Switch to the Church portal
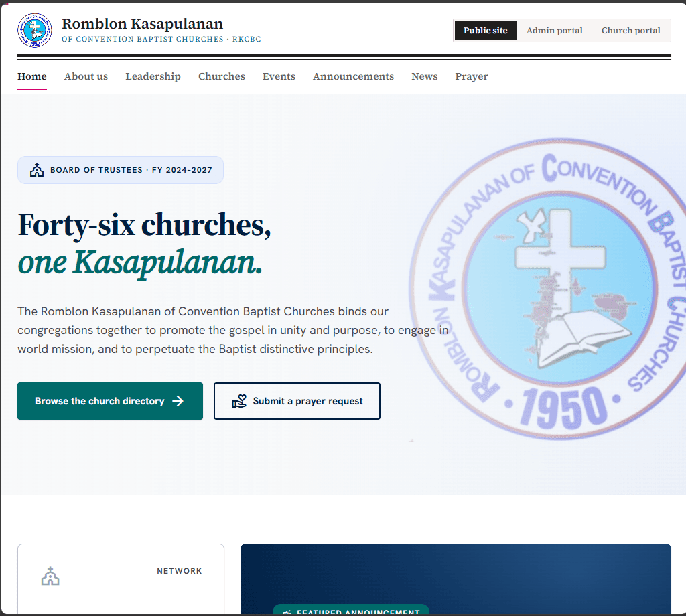The image size is (686, 616). (630, 31)
